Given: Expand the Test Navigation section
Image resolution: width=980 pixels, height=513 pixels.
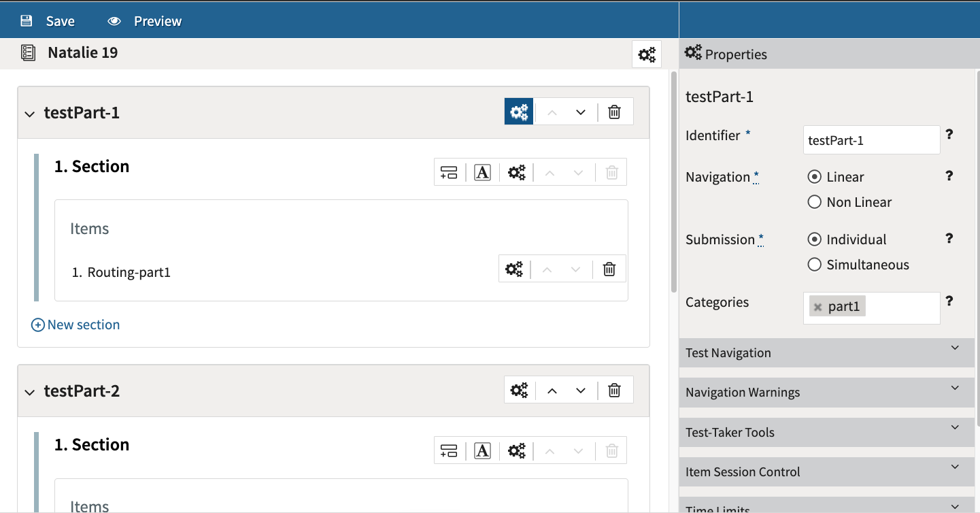Looking at the screenshot, I should tap(826, 352).
